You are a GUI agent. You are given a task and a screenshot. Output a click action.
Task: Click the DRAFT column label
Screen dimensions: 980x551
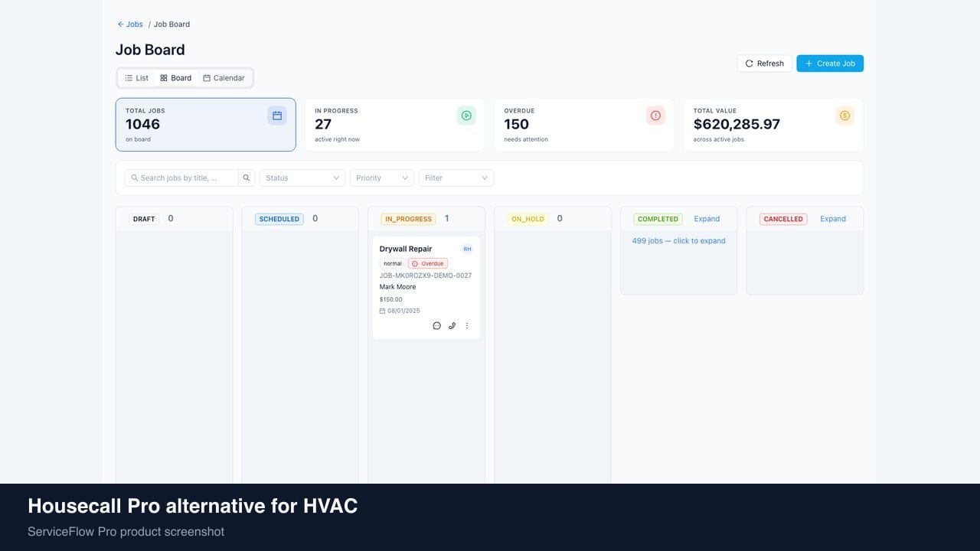coord(144,219)
